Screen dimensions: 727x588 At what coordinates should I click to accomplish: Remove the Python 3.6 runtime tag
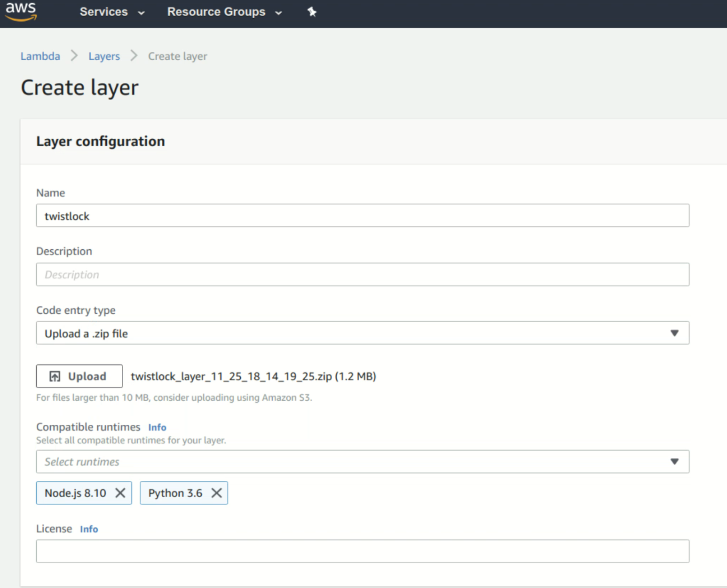click(216, 493)
